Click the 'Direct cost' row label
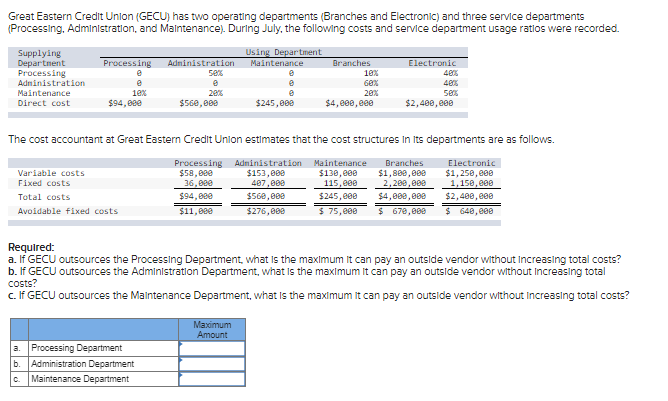Viewport: 668px width, 401px height. click(x=44, y=103)
